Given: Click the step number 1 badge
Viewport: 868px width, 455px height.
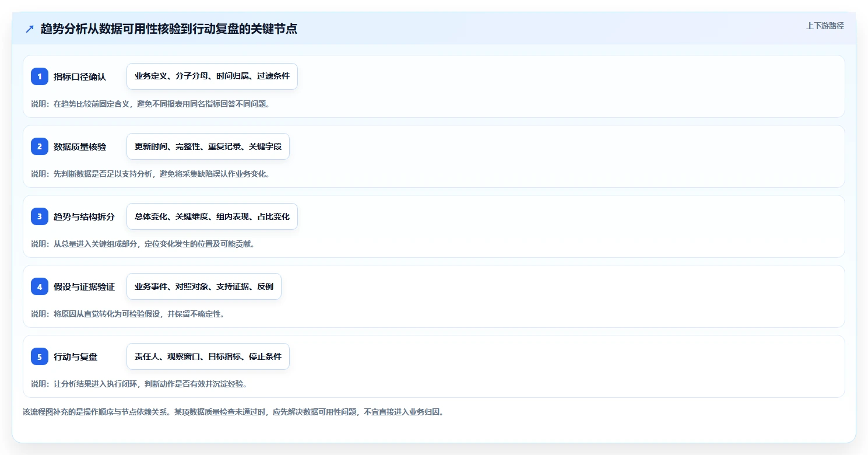Looking at the screenshot, I should pyautogui.click(x=40, y=76).
